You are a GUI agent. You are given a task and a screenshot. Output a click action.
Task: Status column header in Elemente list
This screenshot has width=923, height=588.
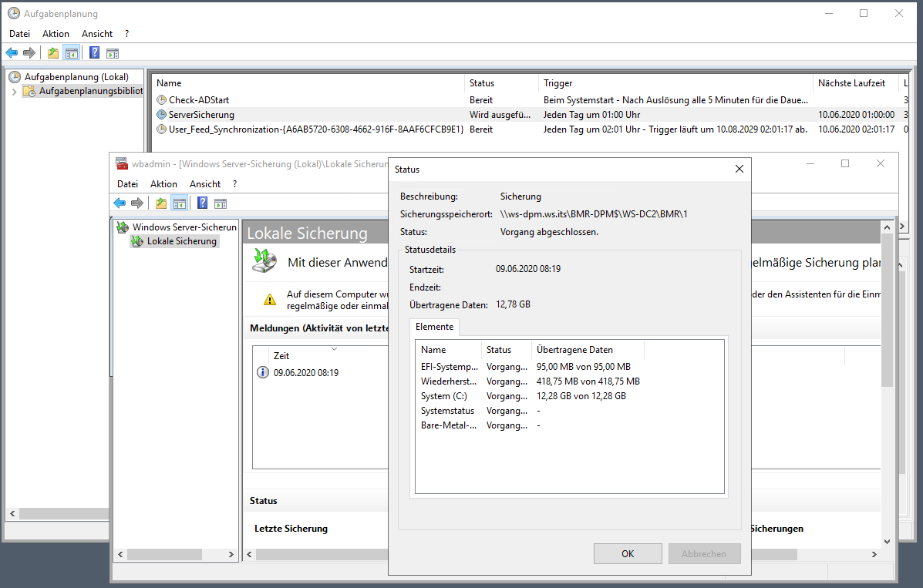507,350
